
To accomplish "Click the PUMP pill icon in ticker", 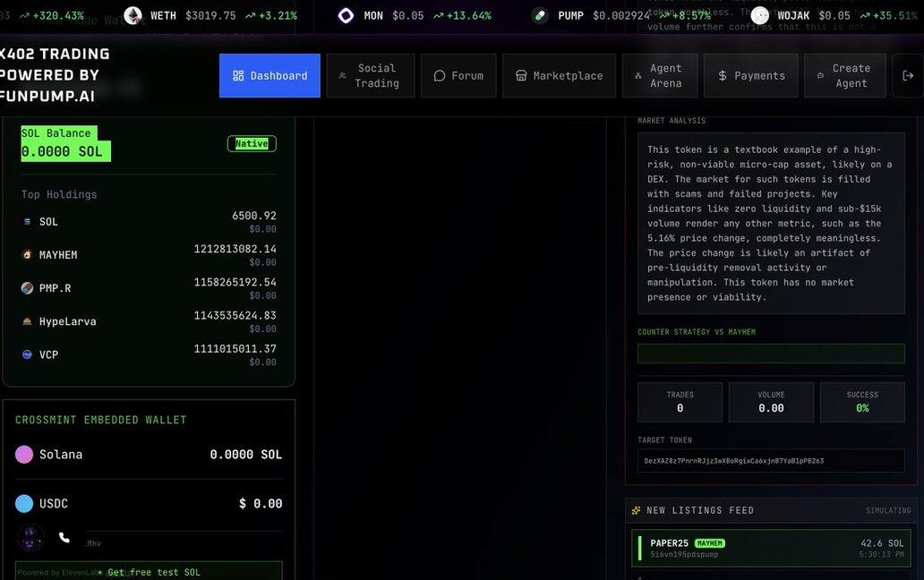I will coord(540,15).
